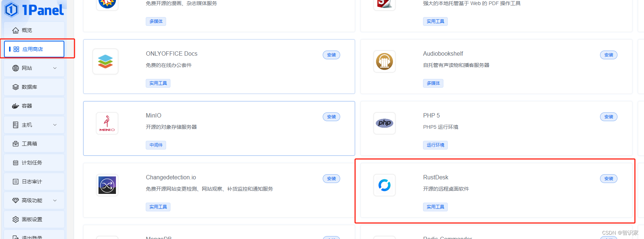Click the 计划任务 calendar icon

16,163
